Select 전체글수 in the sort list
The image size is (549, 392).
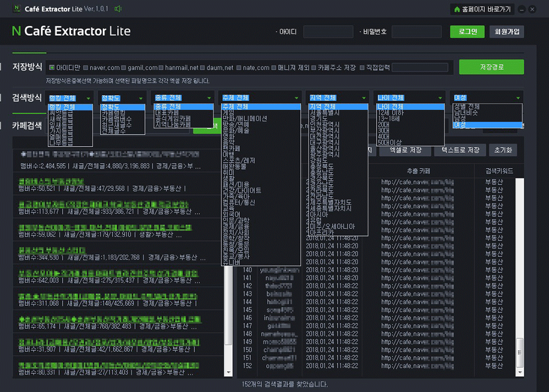pos(122,131)
